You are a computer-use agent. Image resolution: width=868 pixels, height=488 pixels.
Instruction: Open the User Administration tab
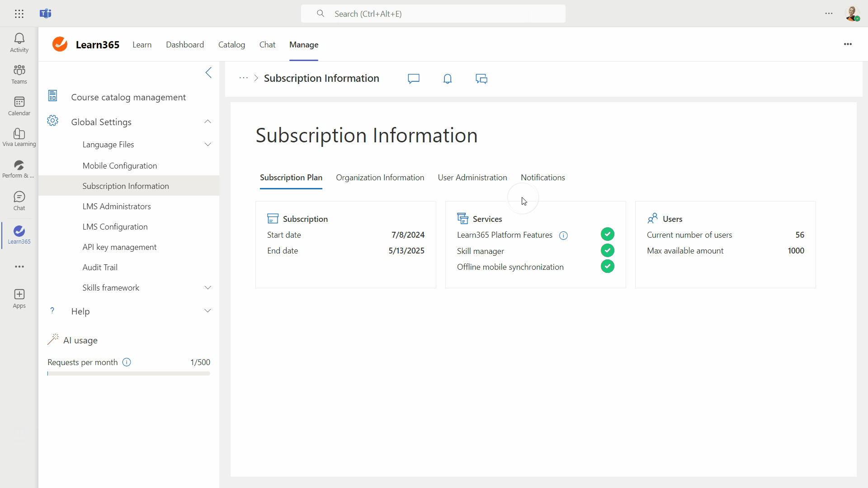click(472, 178)
